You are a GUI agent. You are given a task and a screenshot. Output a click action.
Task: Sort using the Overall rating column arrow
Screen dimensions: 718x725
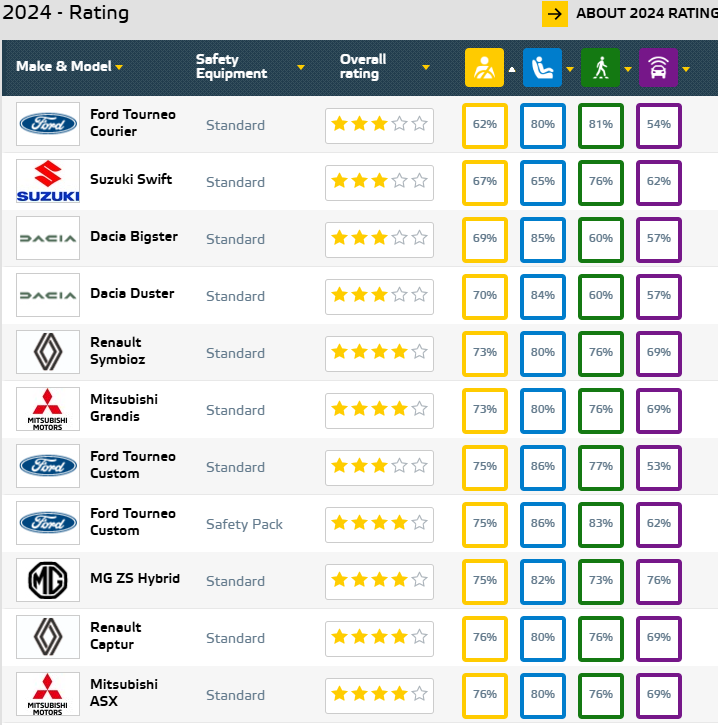(x=426, y=68)
